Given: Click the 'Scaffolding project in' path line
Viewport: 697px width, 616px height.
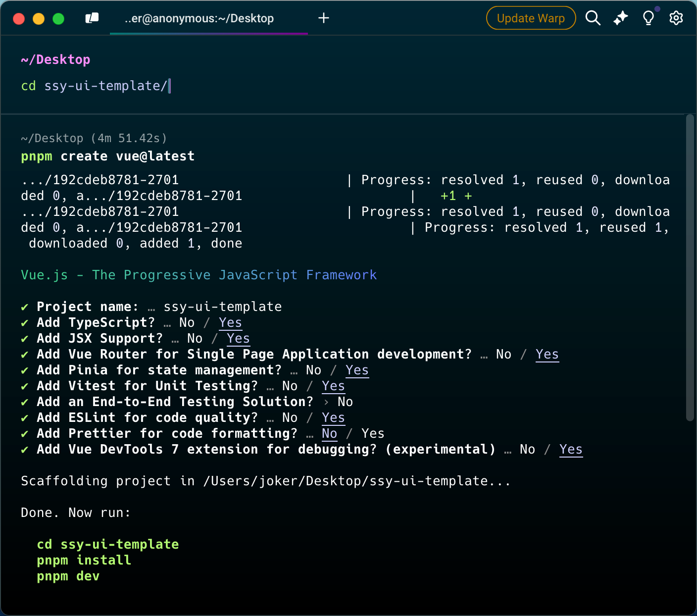Looking at the screenshot, I should tap(265, 481).
